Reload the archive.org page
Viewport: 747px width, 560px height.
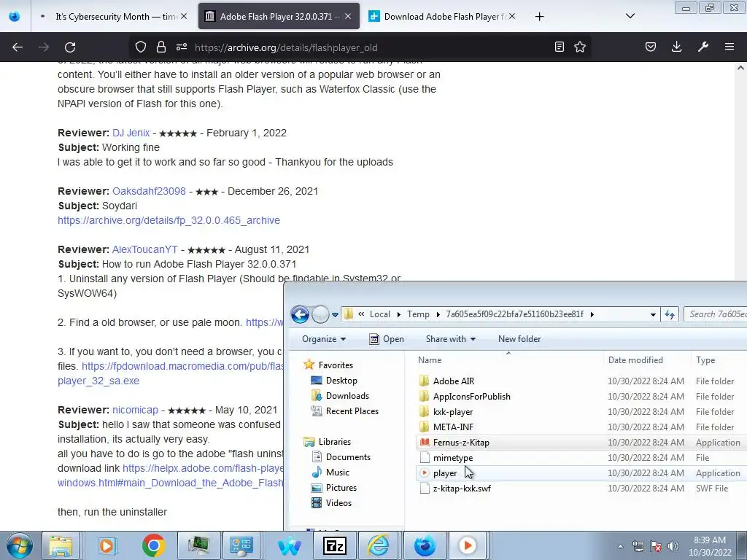(x=70, y=47)
